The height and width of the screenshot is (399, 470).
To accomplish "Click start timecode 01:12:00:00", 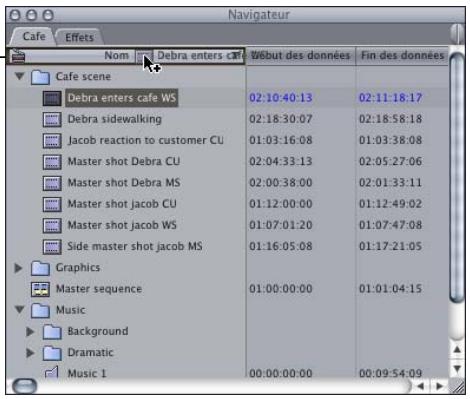I will [281, 204].
